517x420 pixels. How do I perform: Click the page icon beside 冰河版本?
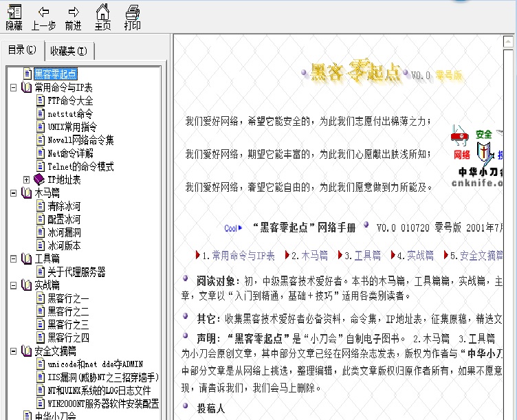41,245
